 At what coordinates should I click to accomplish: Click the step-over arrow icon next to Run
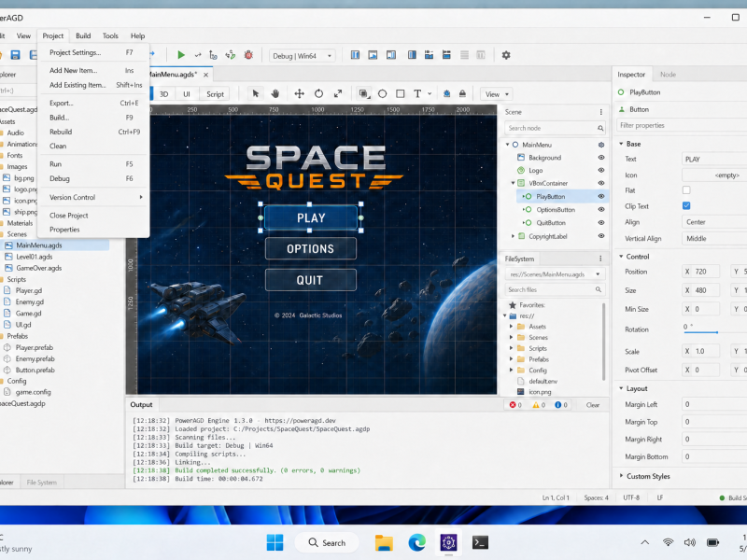point(198,55)
